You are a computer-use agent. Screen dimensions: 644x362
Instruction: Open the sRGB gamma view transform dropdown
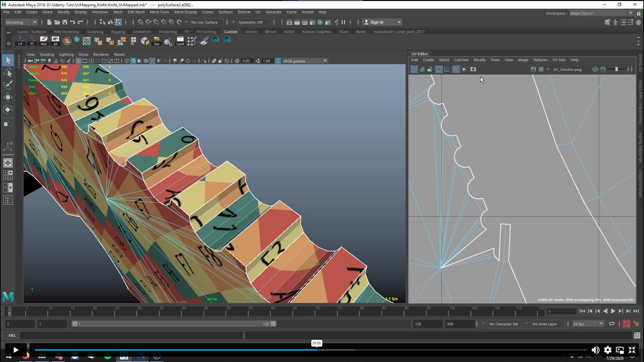click(x=305, y=61)
